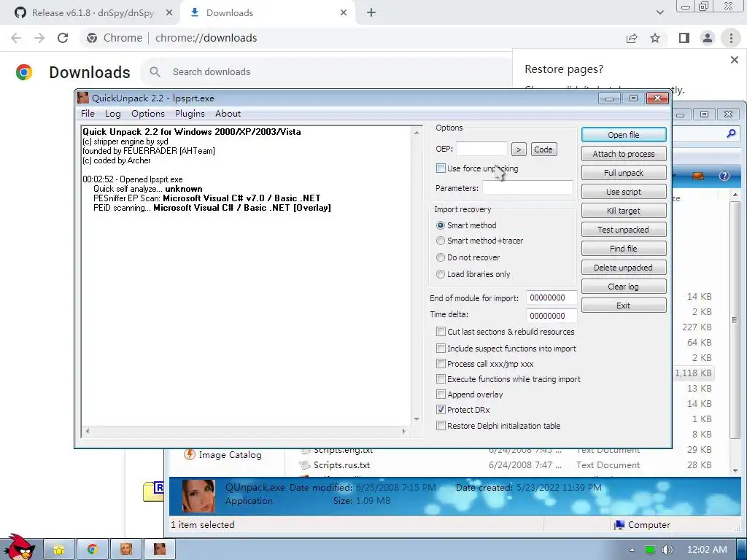The width and height of the screenshot is (747, 560).
Task: Expand Chrome tab search chevron
Action: tap(659, 12)
